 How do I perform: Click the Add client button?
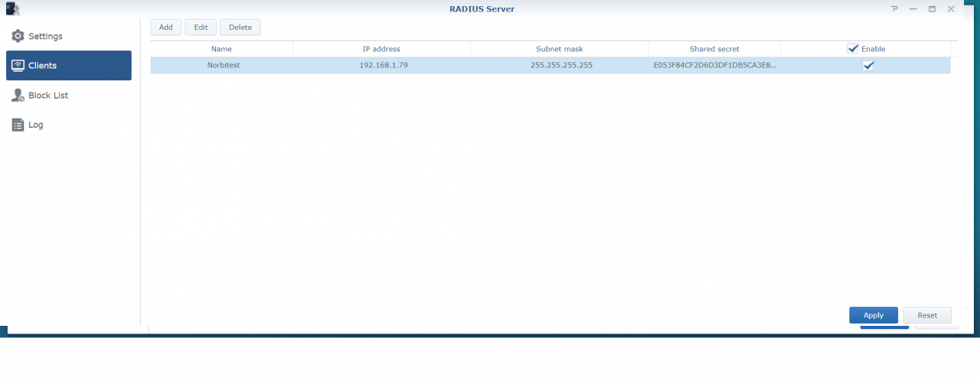pos(165,28)
